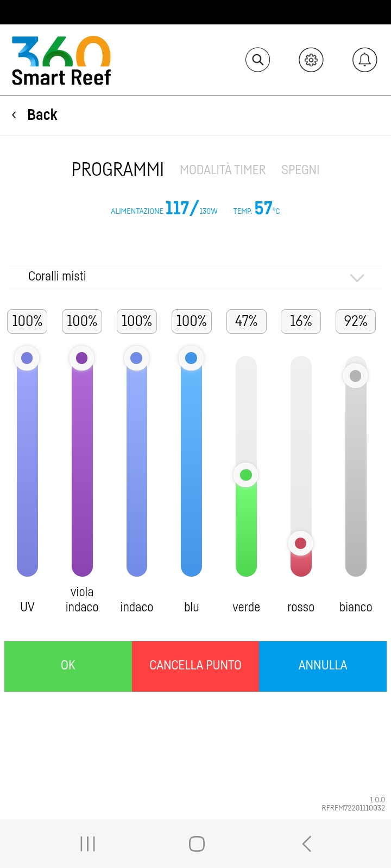Switch to MODALITÀ TIMER tab

tap(223, 170)
